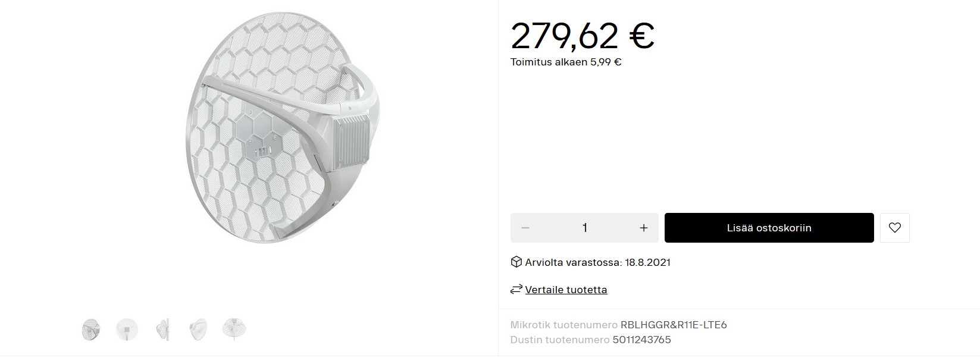Add product to wishlist with heart icon

coord(894,228)
